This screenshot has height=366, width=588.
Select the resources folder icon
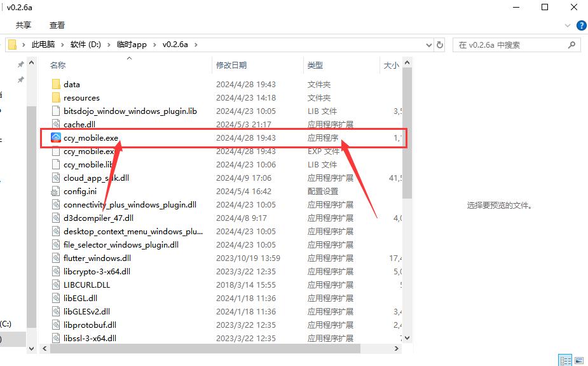(x=56, y=98)
